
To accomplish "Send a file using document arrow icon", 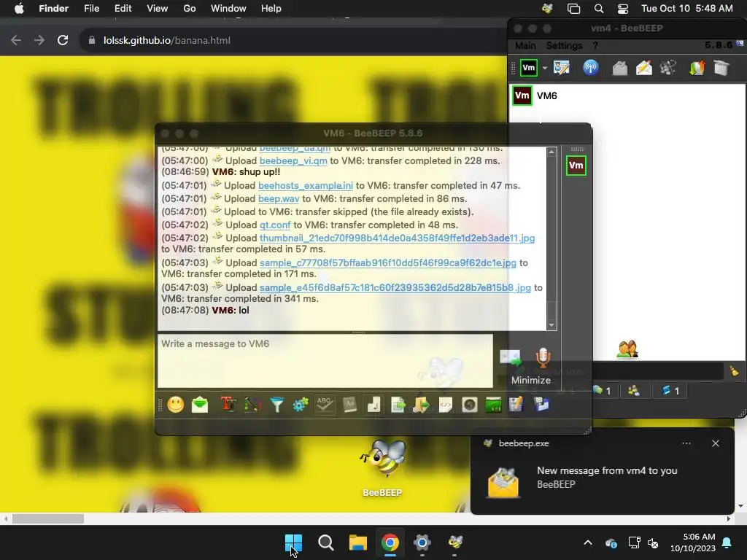I will tap(398, 405).
